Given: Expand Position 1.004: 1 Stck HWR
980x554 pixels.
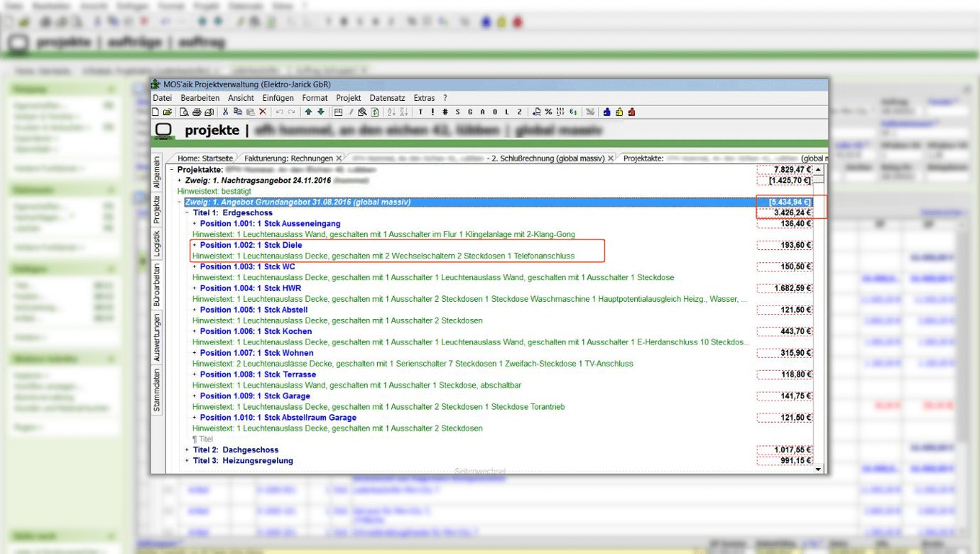Looking at the screenshot, I should pyautogui.click(x=195, y=288).
